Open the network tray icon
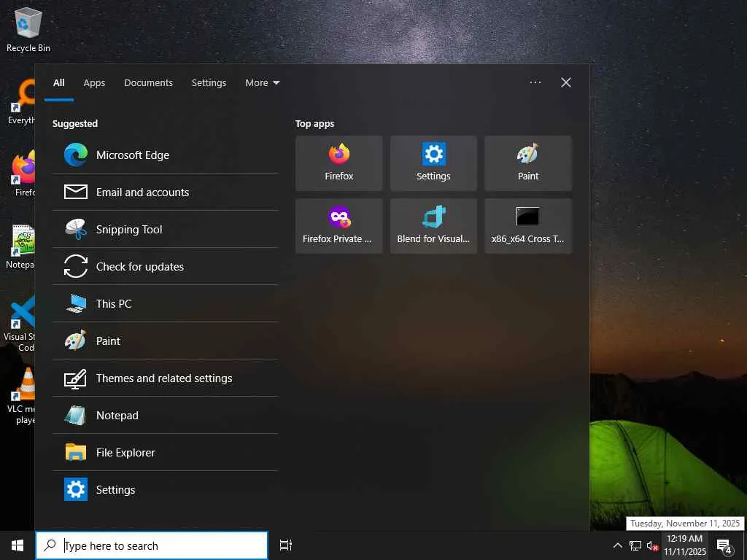 coord(635,545)
